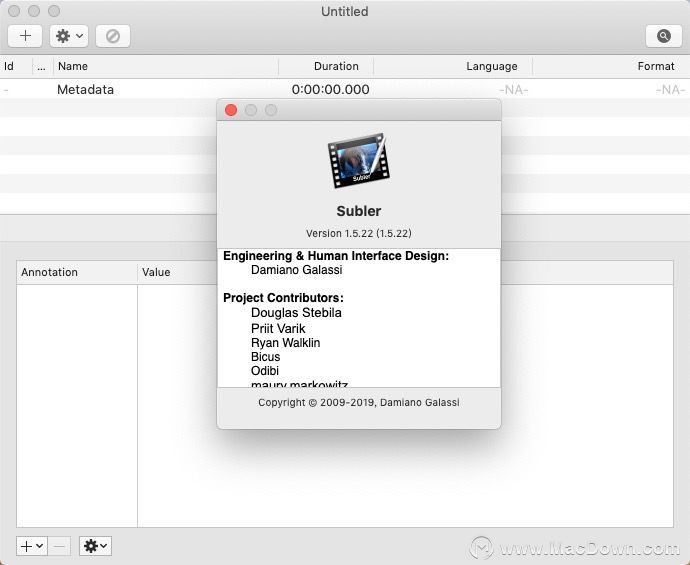Sort tracks by Name column header
This screenshot has width=690, height=565.
tap(72, 66)
